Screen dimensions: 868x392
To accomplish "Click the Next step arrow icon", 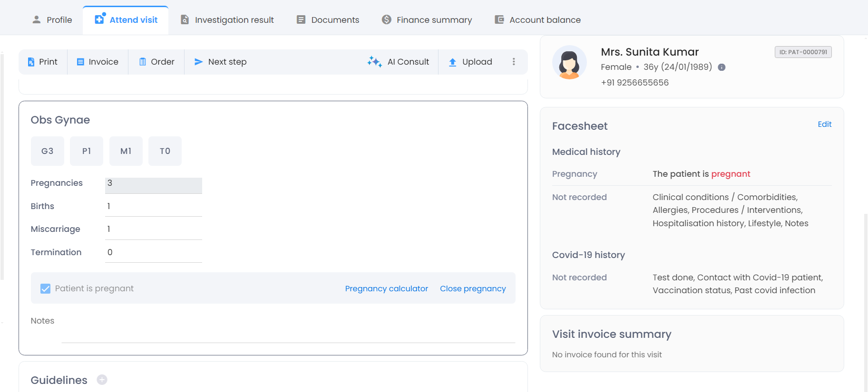I will (198, 62).
